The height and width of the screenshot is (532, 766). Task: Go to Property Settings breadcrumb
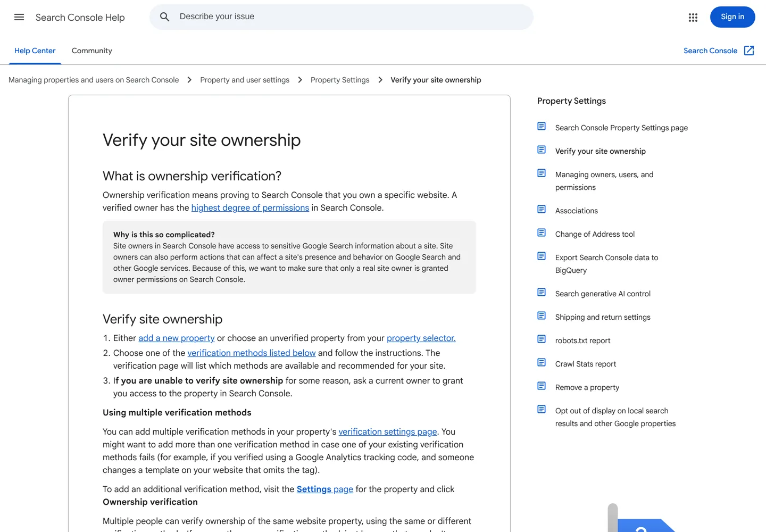pyautogui.click(x=340, y=80)
